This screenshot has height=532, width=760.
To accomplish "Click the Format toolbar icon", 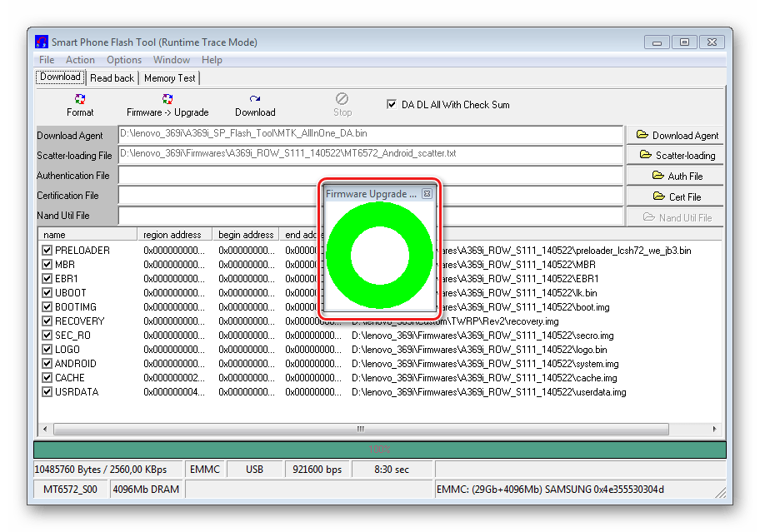I will pyautogui.click(x=80, y=99).
